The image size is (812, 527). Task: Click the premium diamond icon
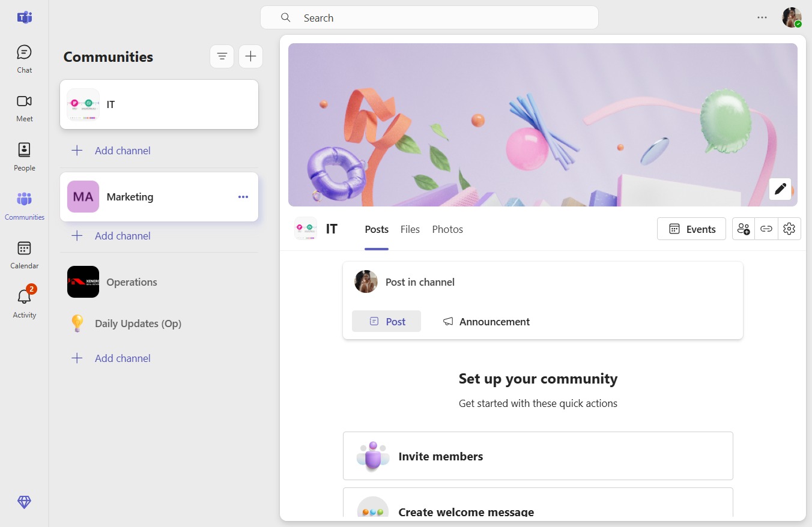tap(24, 502)
